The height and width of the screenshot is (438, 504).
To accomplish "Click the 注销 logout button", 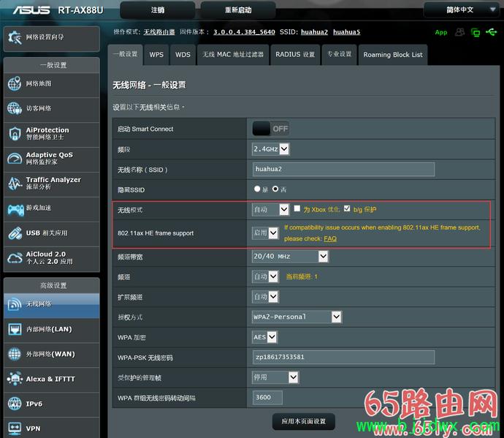I will (x=158, y=10).
